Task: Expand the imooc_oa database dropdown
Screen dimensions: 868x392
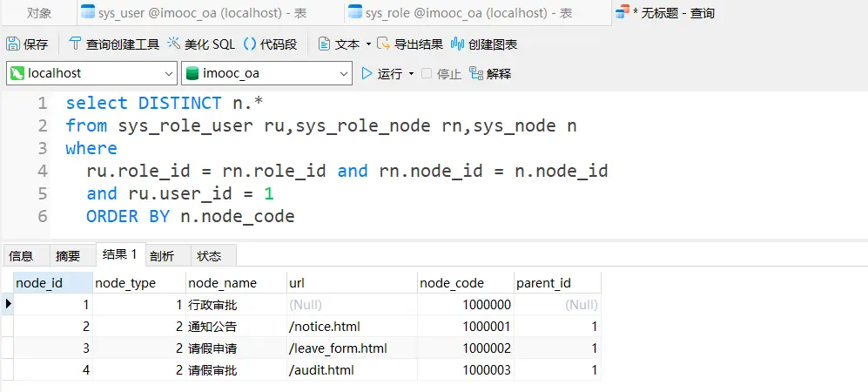Action: coord(343,74)
